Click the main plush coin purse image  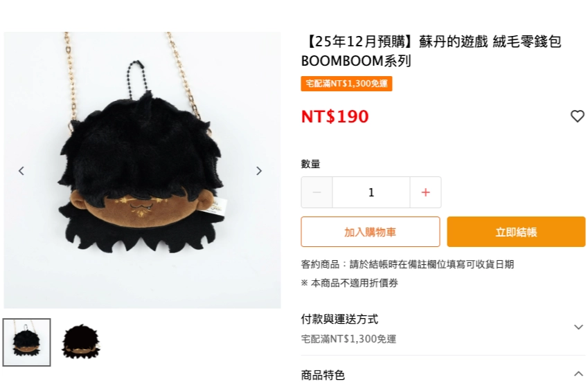[142, 170]
